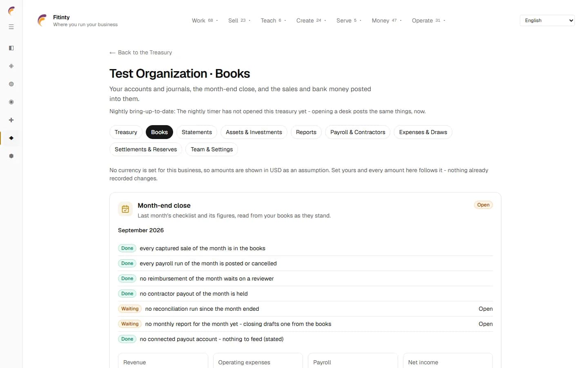Switch to the Treasury tab
Screen dimensions: 588x368
click(x=126, y=132)
